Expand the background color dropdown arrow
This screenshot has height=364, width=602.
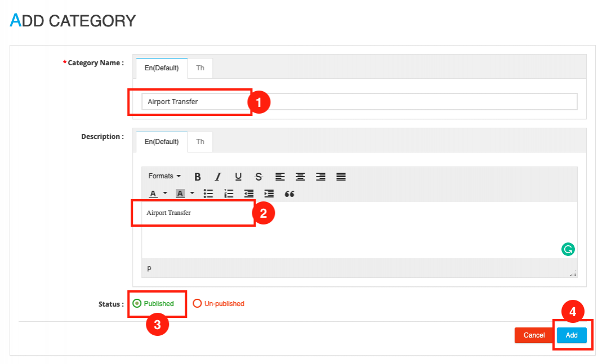192,194
